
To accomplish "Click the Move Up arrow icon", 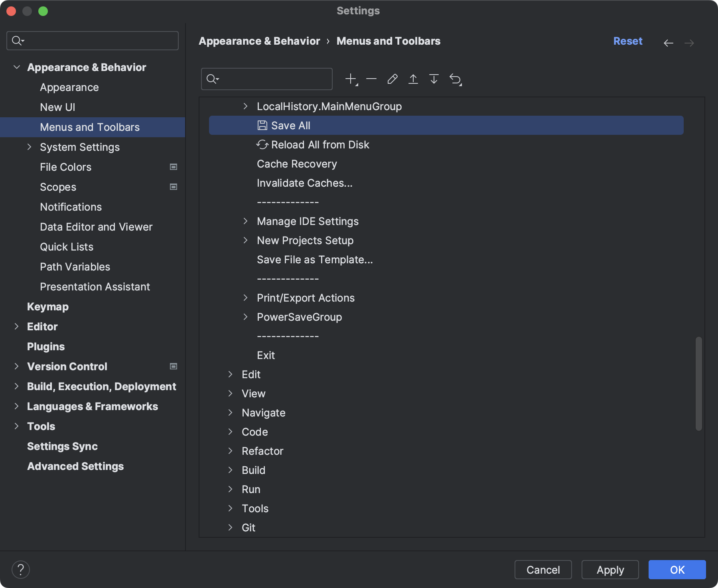I will point(414,79).
